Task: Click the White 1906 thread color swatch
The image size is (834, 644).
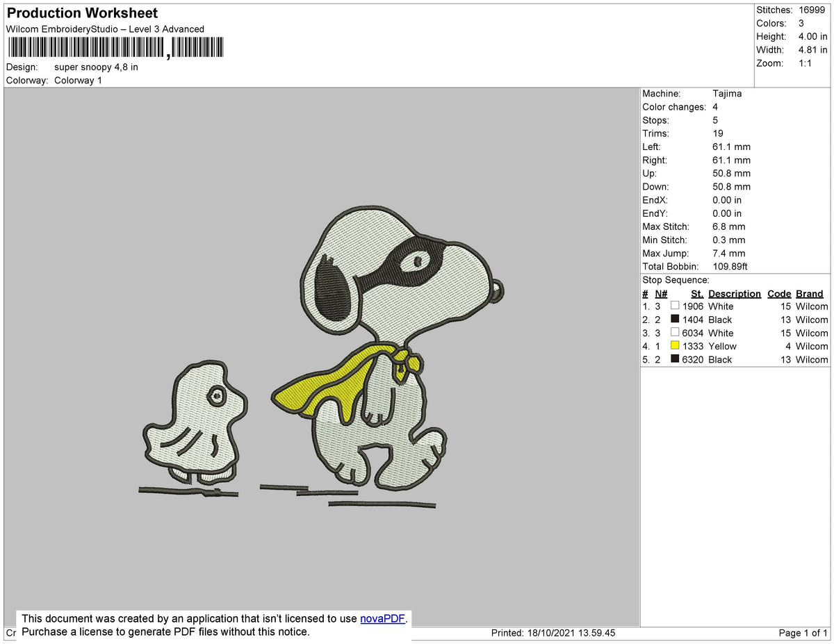Action: point(674,306)
